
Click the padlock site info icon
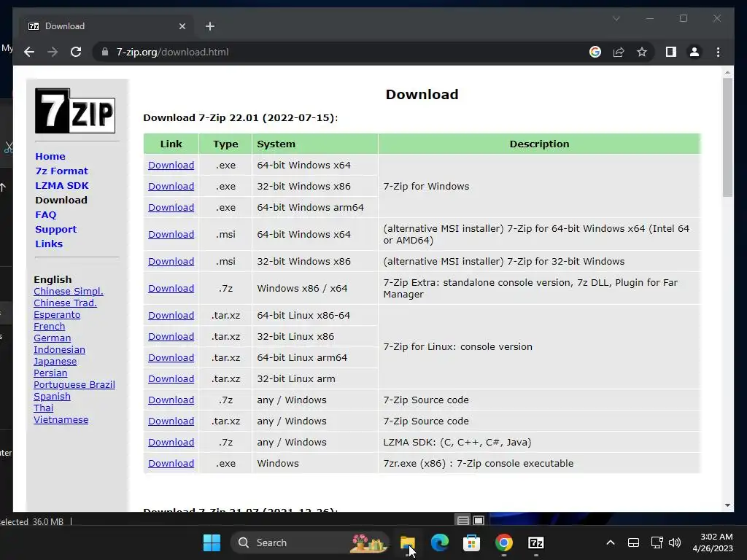pyautogui.click(x=105, y=52)
